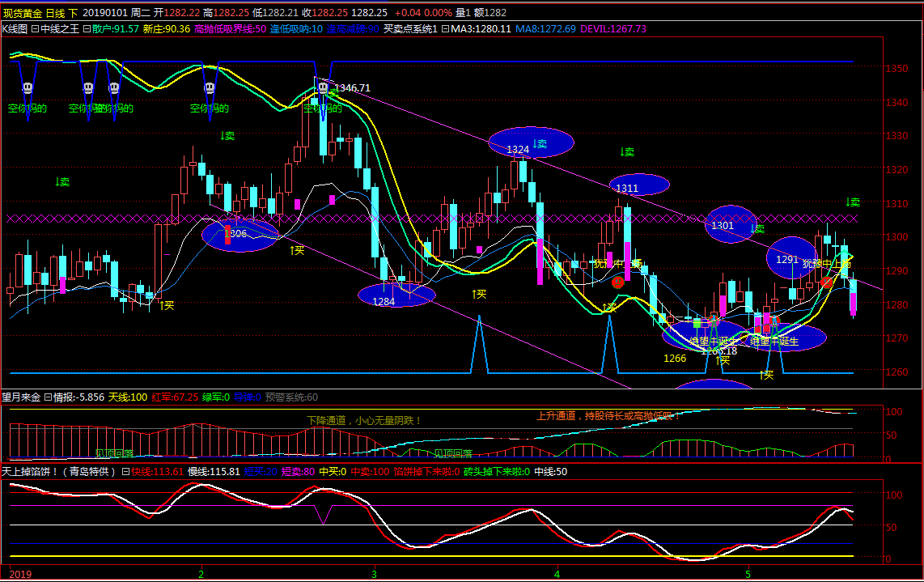
Task: Toggle the box before 快线 in the bottom panel
Action: click(125, 471)
